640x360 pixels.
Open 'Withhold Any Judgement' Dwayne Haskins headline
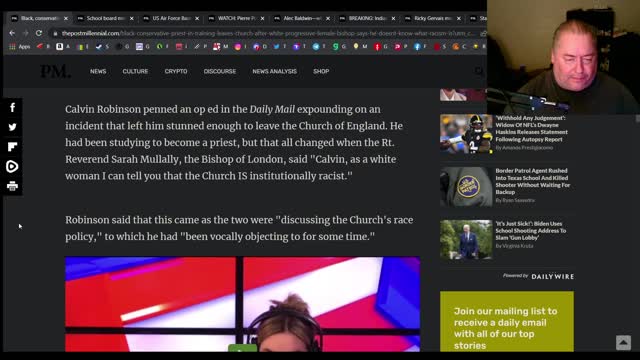tap(531, 129)
